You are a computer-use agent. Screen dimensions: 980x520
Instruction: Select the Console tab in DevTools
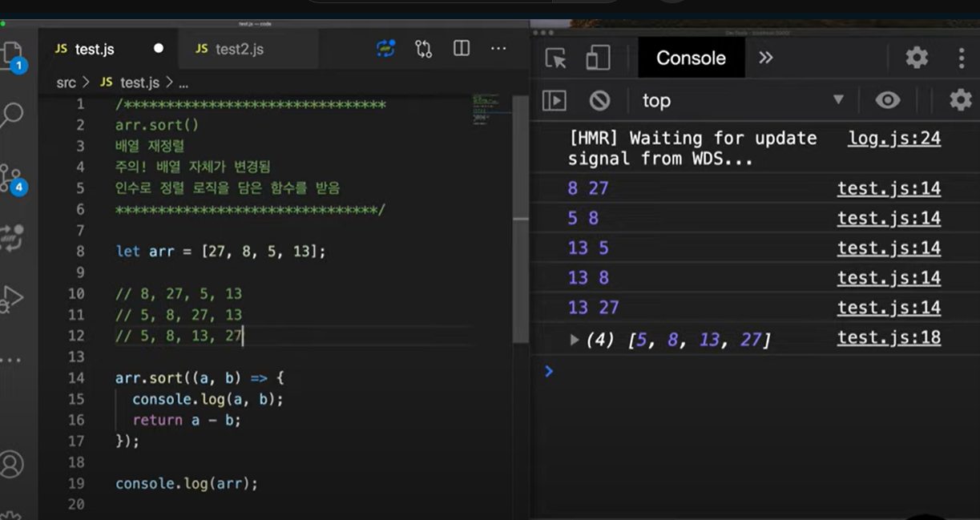(691, 58)
